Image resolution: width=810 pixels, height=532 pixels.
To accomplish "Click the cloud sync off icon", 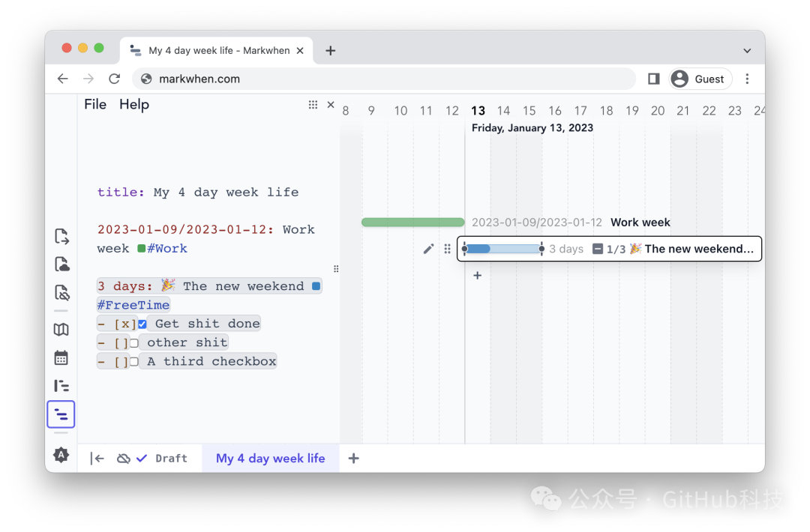I will pos(124,459).
